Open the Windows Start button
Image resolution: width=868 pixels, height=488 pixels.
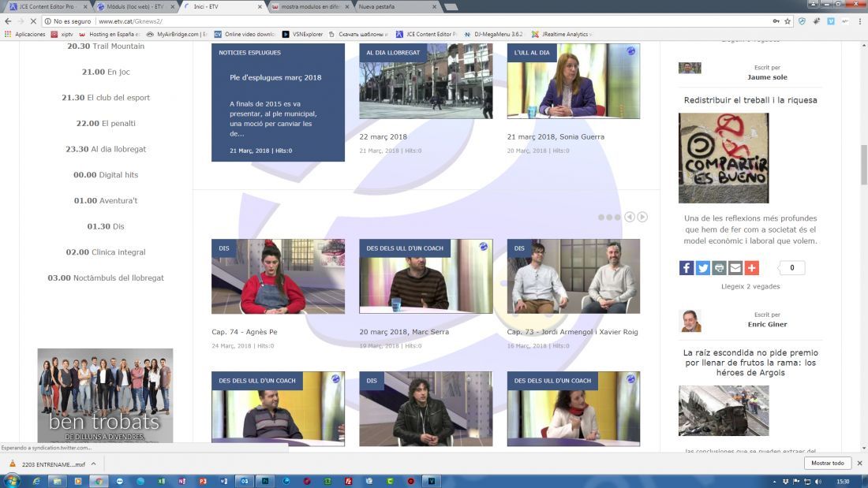[10, 481]
